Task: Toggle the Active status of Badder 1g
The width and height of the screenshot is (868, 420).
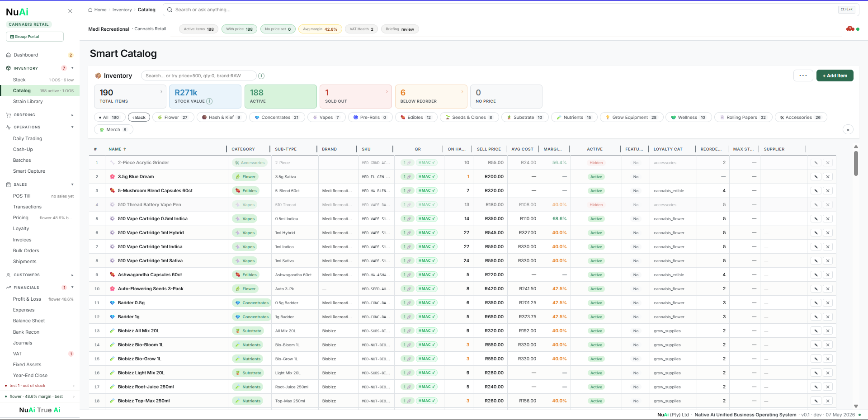Action: [x=596, y=317]
